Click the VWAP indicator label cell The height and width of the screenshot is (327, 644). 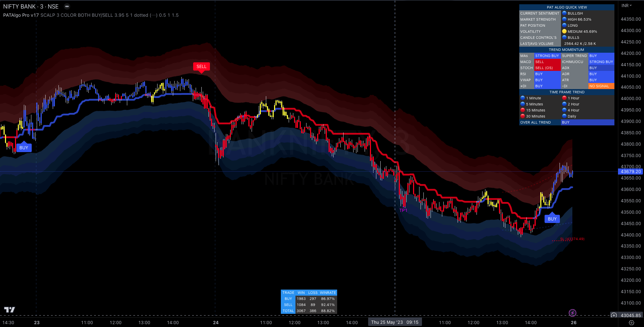point(526,80)
